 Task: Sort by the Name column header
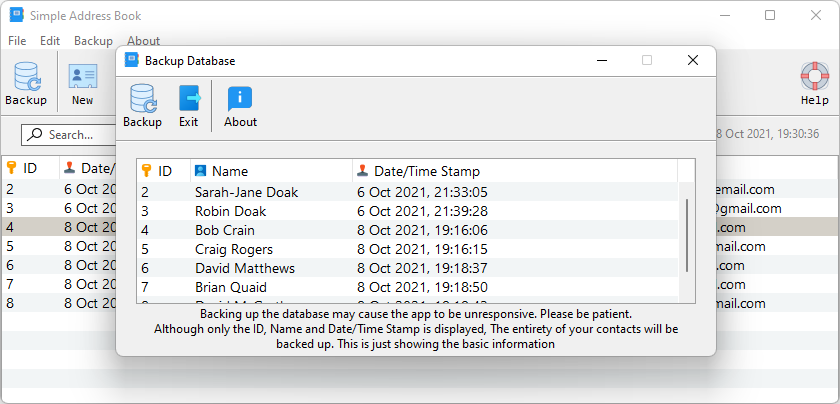(x=230, y=171)
